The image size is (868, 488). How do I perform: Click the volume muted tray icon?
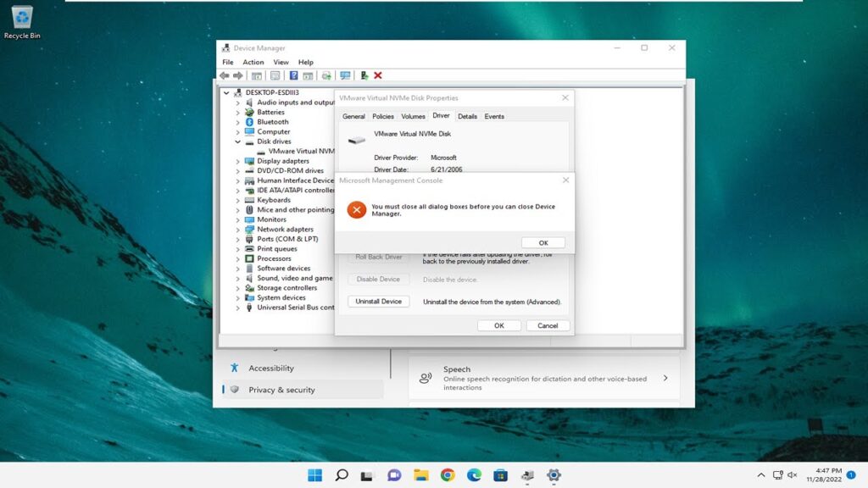(x=793, y=474)
